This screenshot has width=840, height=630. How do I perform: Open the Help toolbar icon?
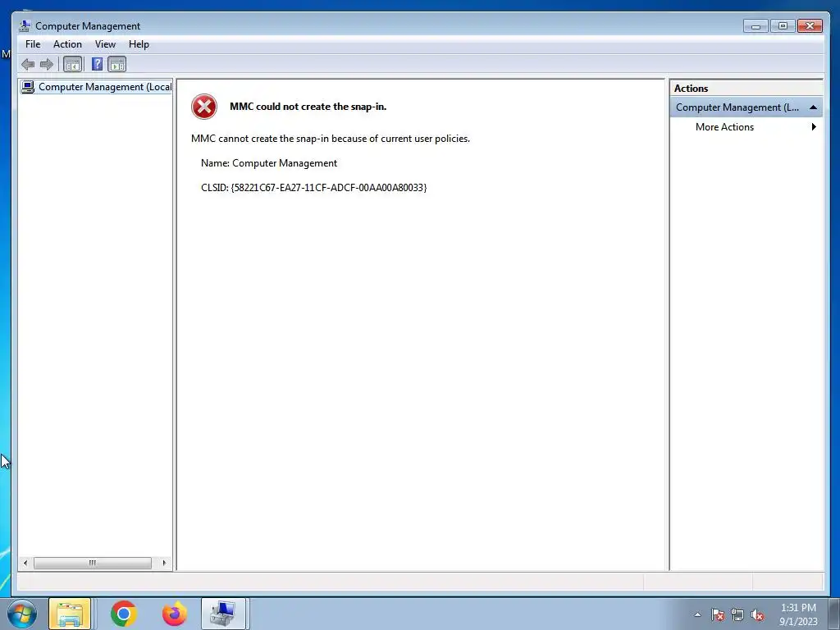click(x=97, y=65)
